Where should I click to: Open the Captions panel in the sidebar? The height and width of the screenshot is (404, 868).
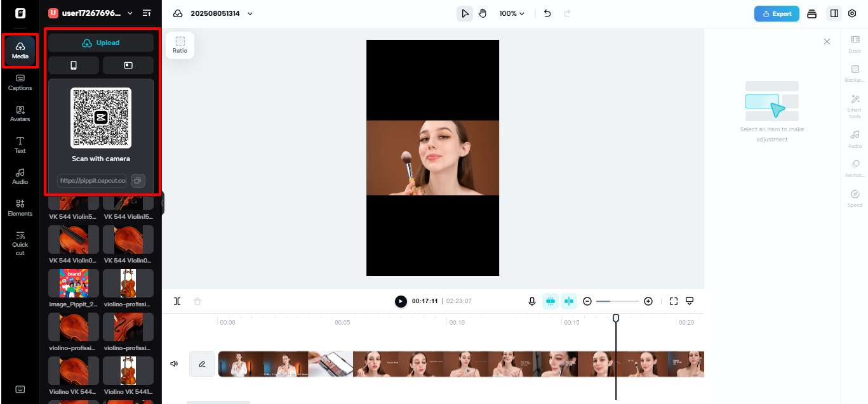20,82
